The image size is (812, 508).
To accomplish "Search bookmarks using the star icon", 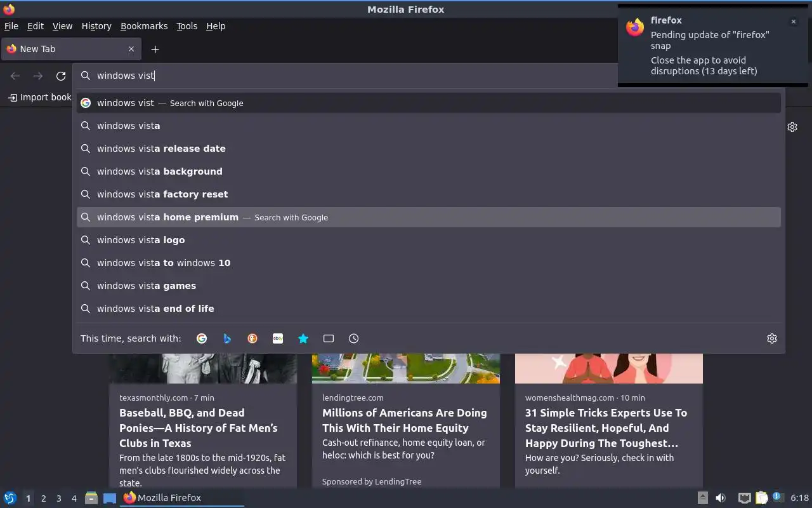I will click(x=303, y=338).
